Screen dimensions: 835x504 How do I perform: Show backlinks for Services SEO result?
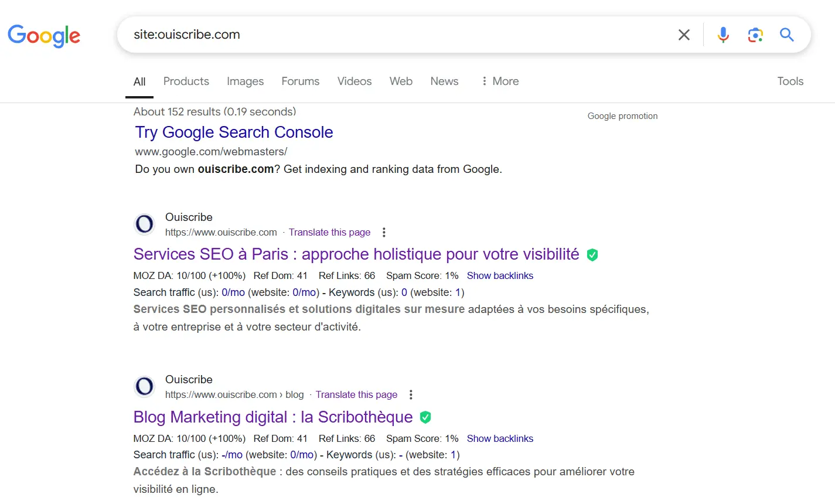click(500, 276)
